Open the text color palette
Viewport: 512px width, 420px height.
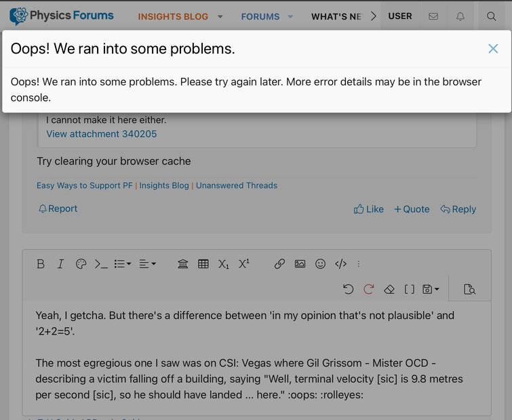tap(81, 264)
